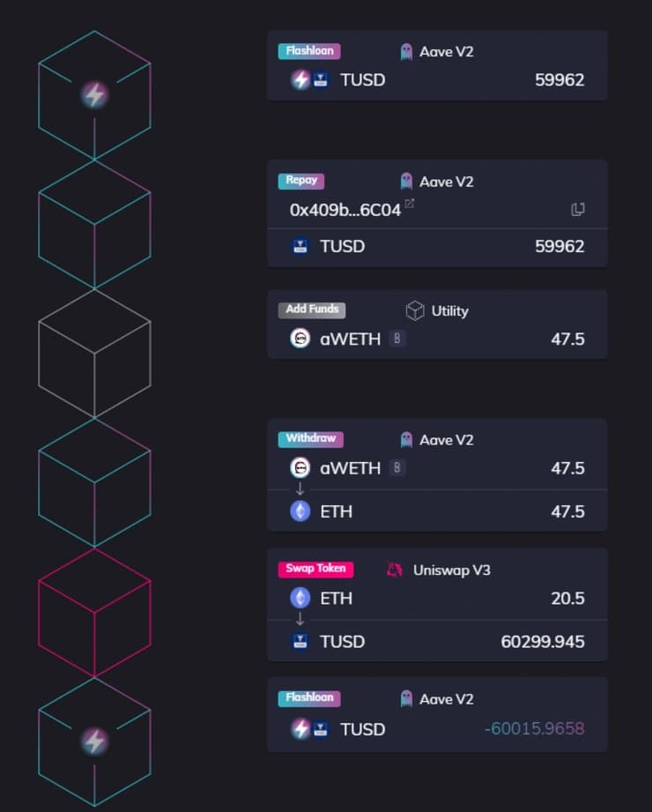
Task: Open address 0x409b...6C04 external link icon
Action: click(410, 204)
